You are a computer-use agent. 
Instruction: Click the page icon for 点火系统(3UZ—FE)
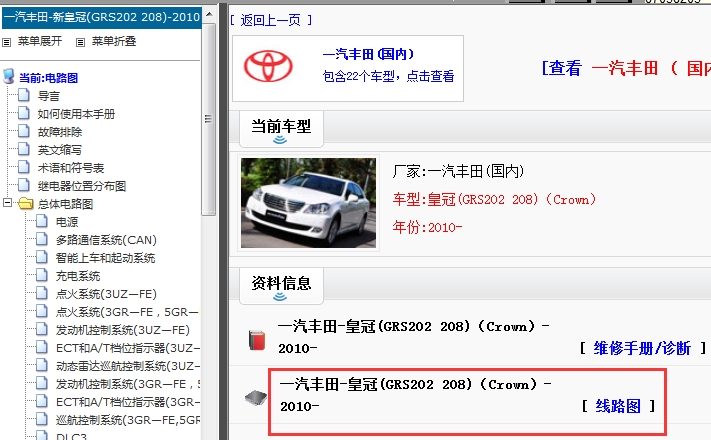coord(42,293)
